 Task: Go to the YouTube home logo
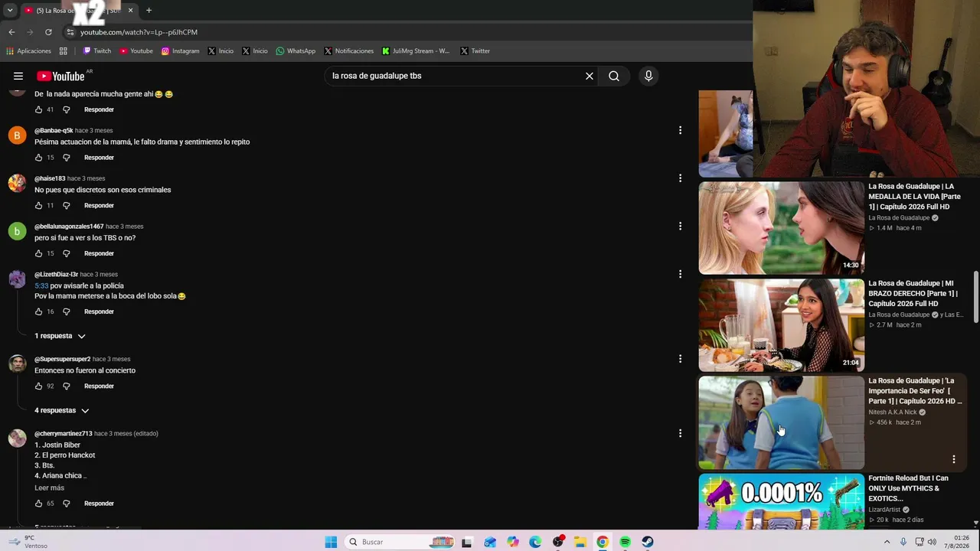click(60, 76)
